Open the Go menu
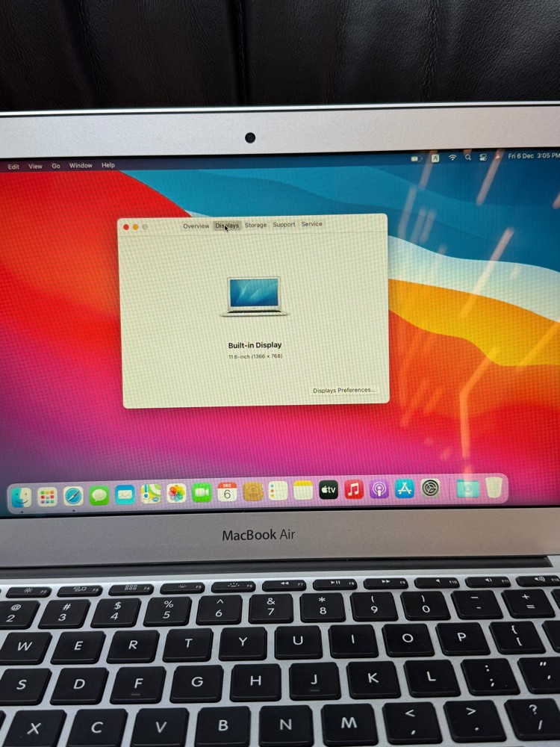This screenshot has height=747, width=560. [x=56, y=166]
